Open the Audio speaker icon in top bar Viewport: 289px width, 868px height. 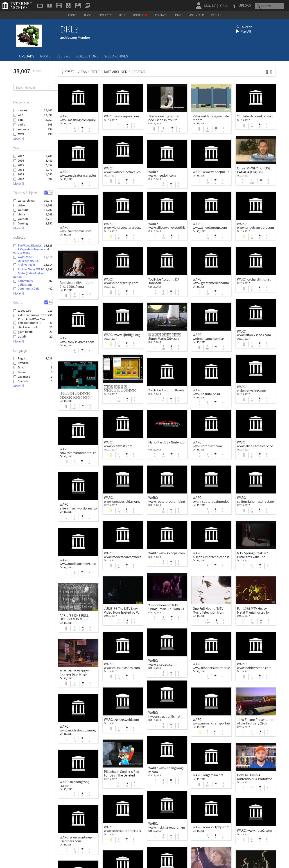pyautogui.click(x=68, y=6)
